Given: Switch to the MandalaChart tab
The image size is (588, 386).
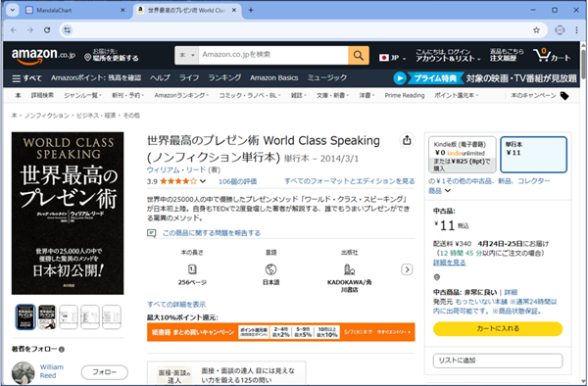Looking at the screenshot, I should pyautogui.click(x=75, y=11).
